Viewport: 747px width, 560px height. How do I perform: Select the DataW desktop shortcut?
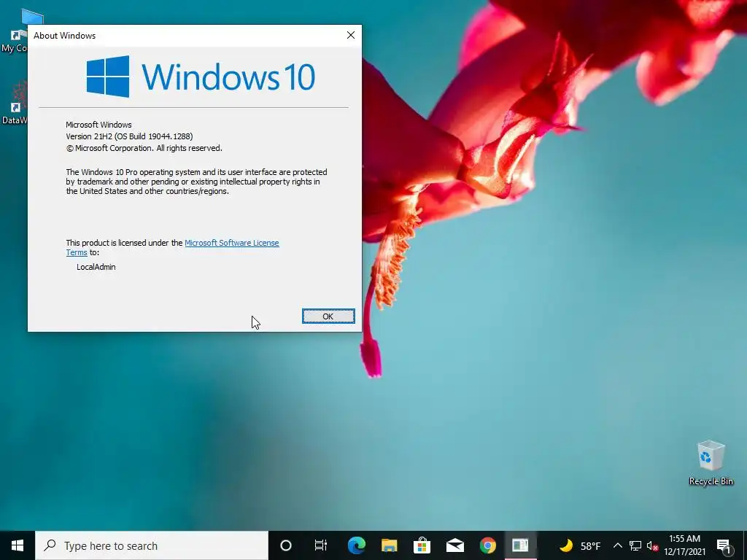pyautogui.click(x=15, y=102)
